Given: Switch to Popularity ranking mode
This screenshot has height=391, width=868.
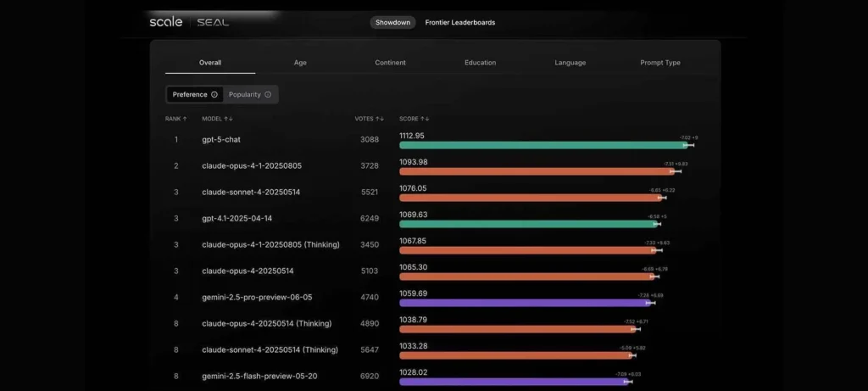Looking at the screenshot, I should click(245, 95).
